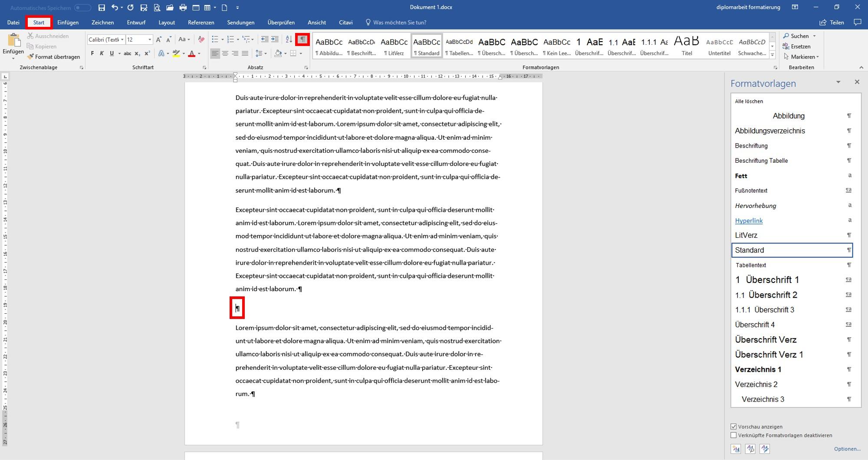Open the Referenzen ribbon tab

[201, 23]
